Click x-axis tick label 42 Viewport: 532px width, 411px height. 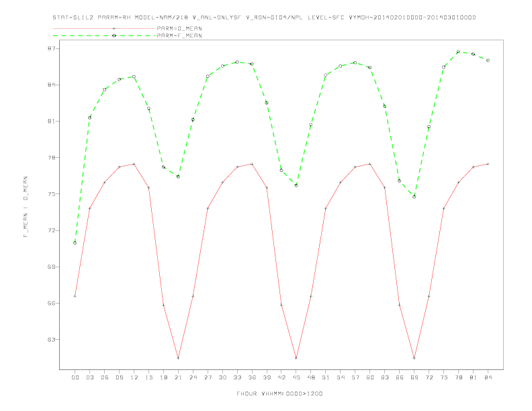tap(281, 377)
